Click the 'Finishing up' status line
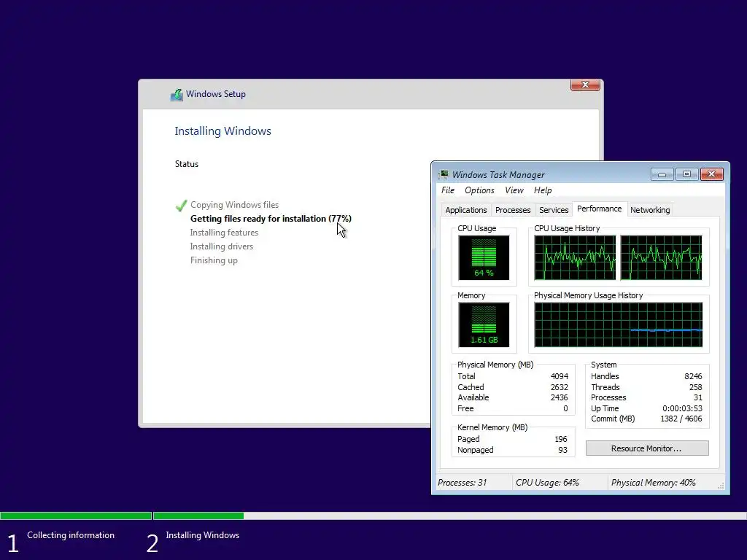The height and width of the screenshot is (560, 747). [214, 260]
